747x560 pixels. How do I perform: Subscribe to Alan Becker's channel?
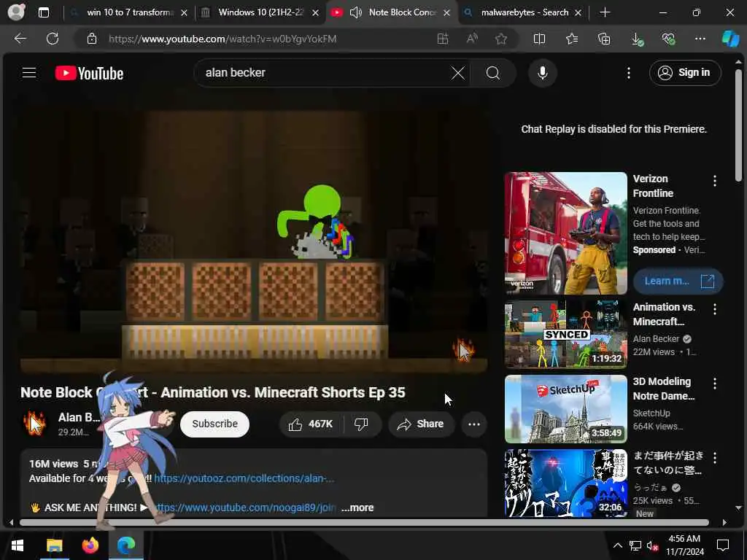[x=215, y=424]
